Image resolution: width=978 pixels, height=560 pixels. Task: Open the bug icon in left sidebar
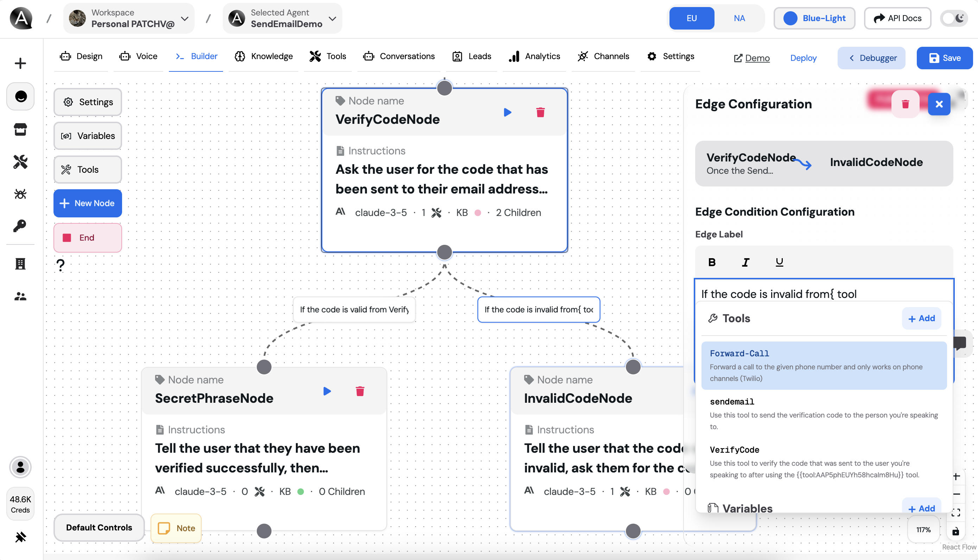tap(20, 194)
